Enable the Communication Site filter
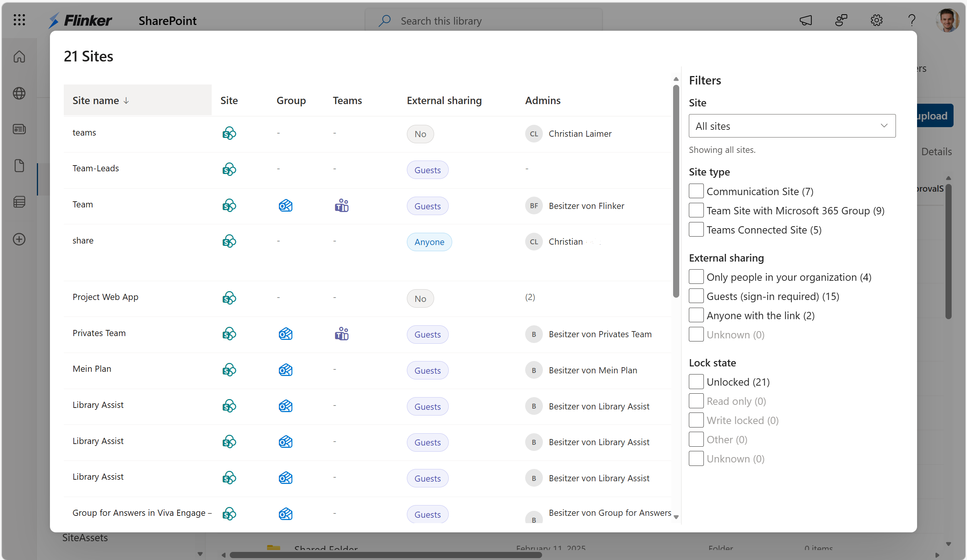 tap(696, 191)
